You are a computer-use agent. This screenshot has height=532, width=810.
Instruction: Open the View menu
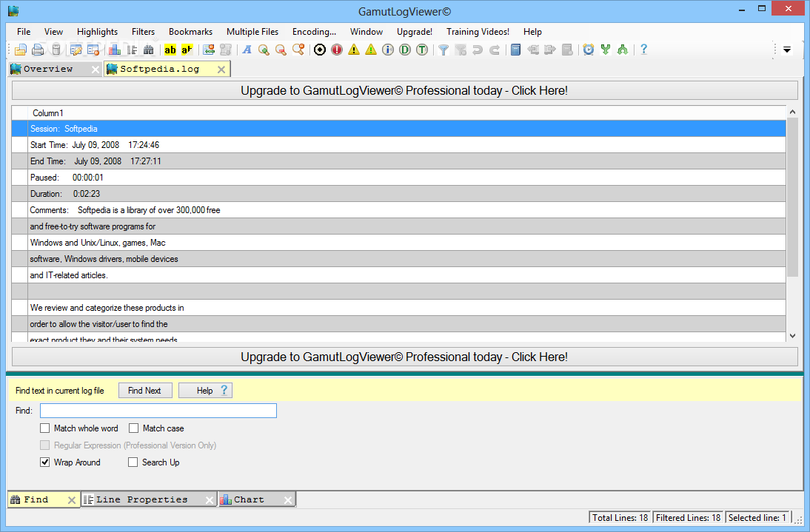tap(53, 32)
